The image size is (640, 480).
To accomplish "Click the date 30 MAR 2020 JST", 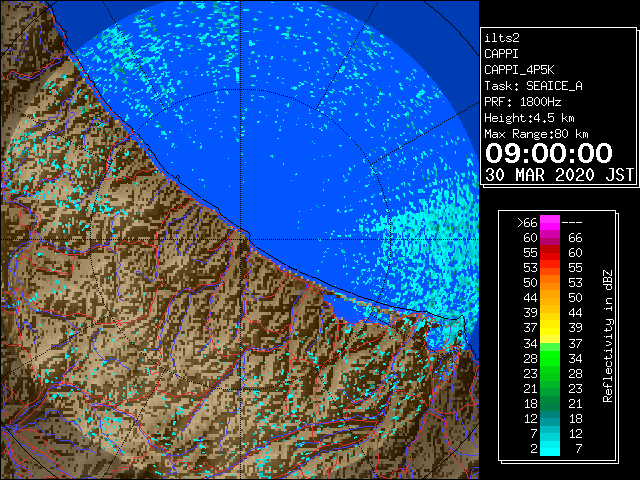I will (559, 175).
